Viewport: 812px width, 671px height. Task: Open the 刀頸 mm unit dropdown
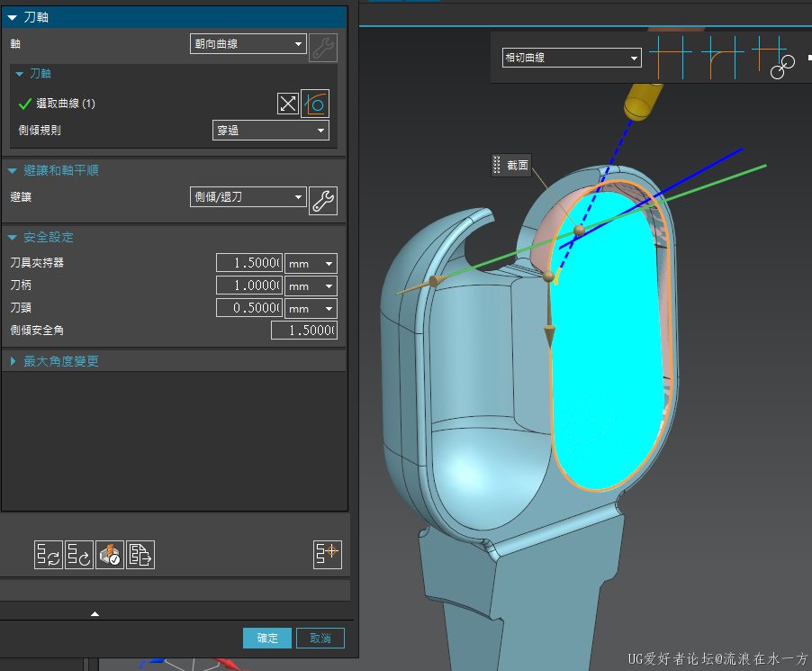(311, 309)
